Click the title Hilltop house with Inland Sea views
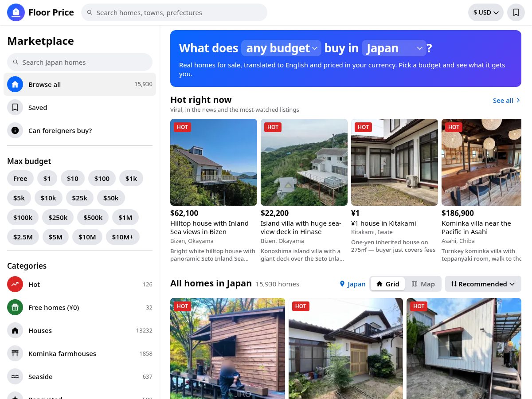The image size is (532, 399). 209,227
